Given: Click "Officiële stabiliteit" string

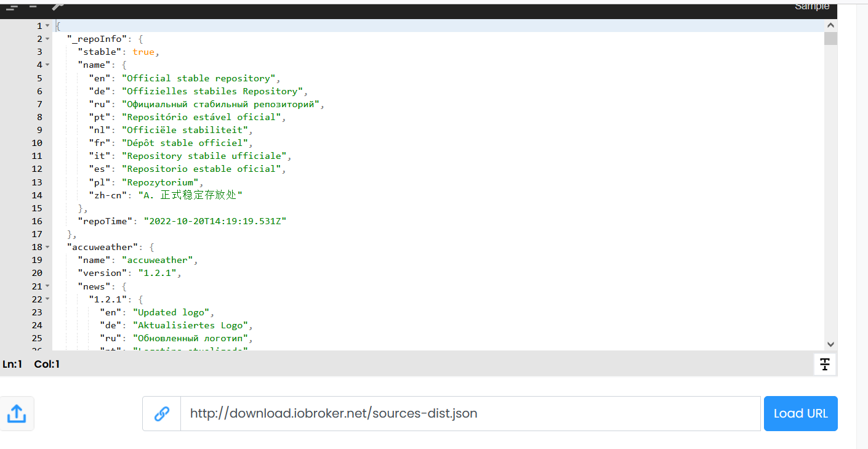Looking at the screenshot, I should click(185, 130).
